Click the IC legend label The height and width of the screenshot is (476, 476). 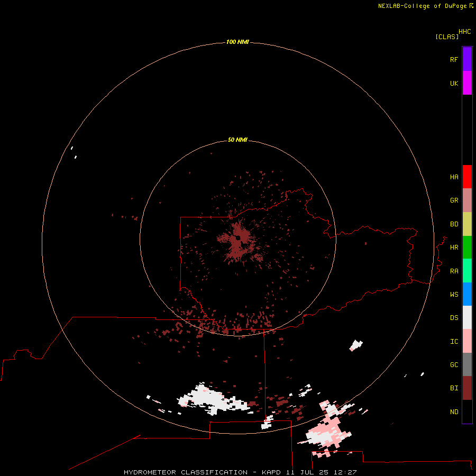pos(454,342)
